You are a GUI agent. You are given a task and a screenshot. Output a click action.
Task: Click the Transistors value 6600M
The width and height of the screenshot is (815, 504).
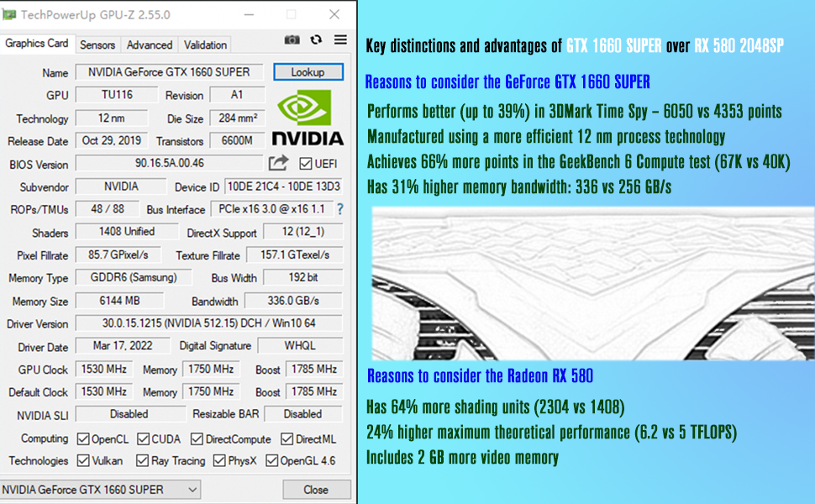click(x=237, y=141)
